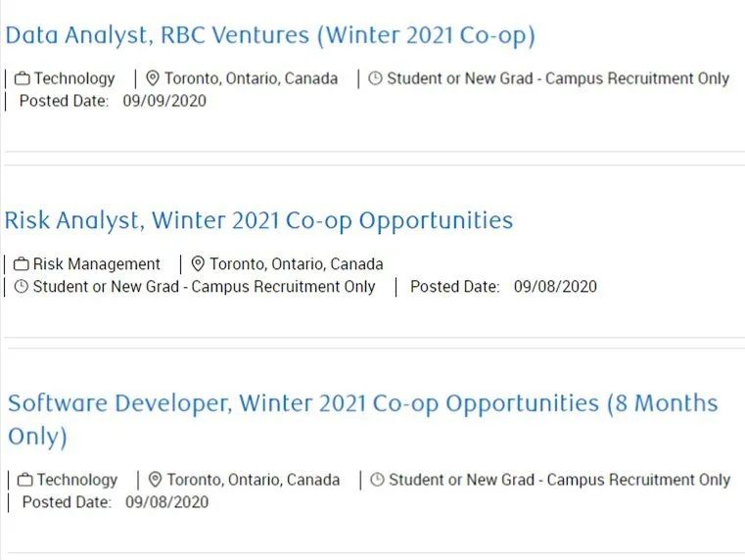Screen dimensions: 745x560
Task: Click the Technology category under Software Developer listing
Action: tap(77, 480)
